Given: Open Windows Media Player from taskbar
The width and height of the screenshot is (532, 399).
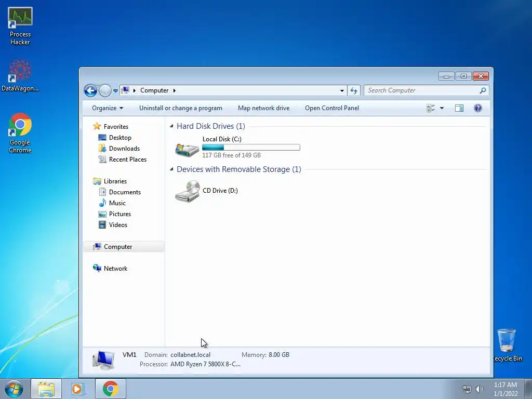Looking at the screenshot, I should click(78, 389).
